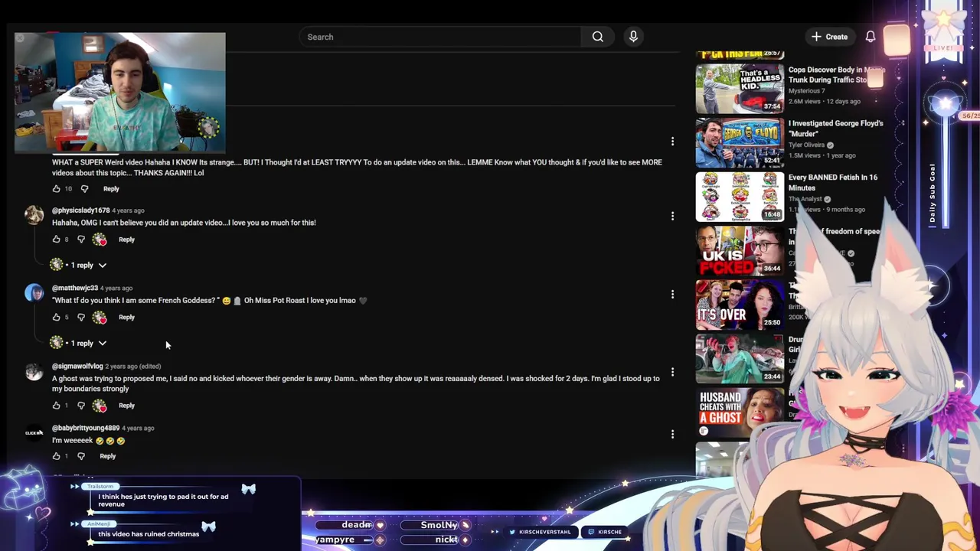Focus the YouTube search field
The width and height of the screenshot is (980, 551).
click(x=442, y=37)
